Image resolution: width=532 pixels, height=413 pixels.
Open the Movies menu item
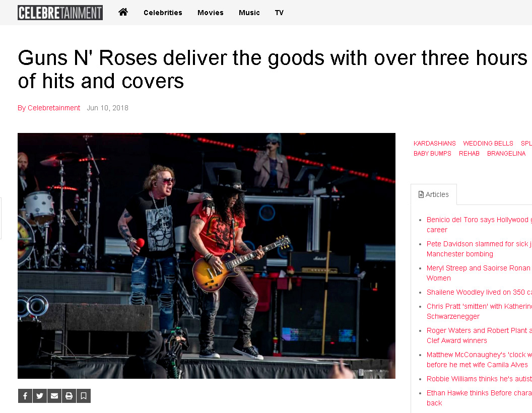[211, 13]
